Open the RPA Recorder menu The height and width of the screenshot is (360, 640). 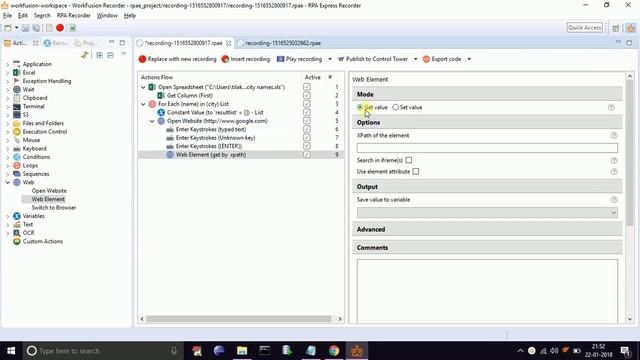[x=73, y=16]
